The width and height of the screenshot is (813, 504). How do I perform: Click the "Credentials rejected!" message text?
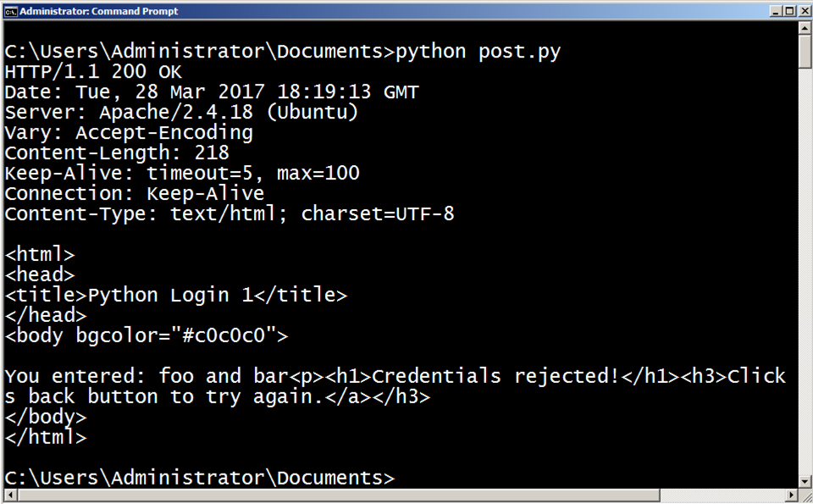point(495,376)
